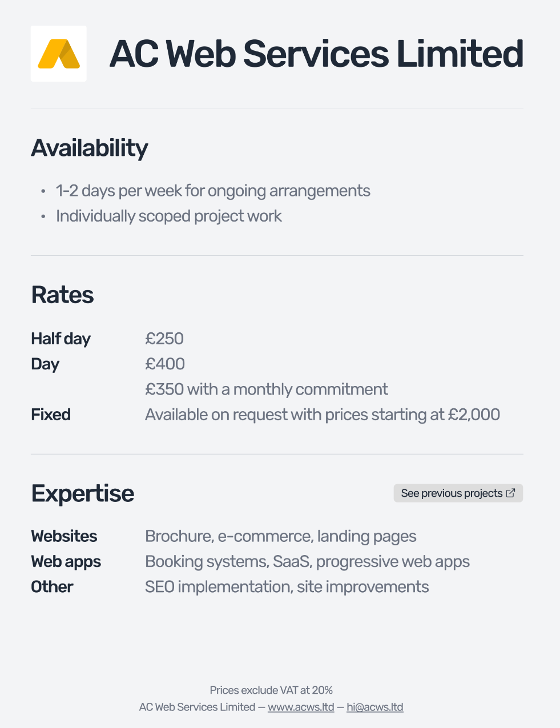Click the external link icon beside previous projects
The height and width of the screenshot is (728, 560).
[x=511, y=493]
